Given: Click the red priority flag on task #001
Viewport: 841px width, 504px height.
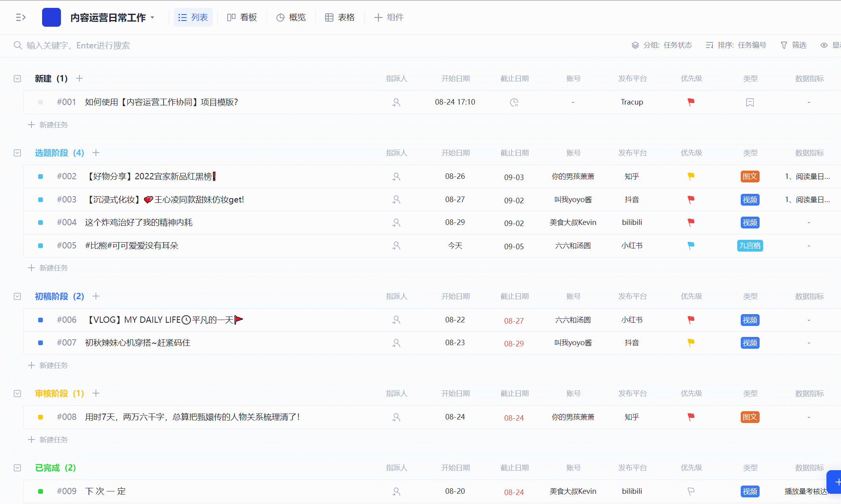Looking at the screenshot, I should coord(691,102).
